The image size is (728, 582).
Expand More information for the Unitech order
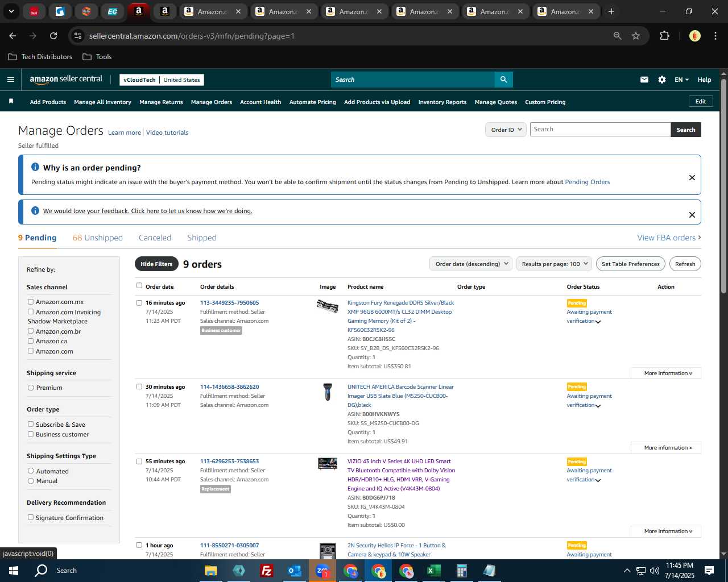(x=666, y=448)
